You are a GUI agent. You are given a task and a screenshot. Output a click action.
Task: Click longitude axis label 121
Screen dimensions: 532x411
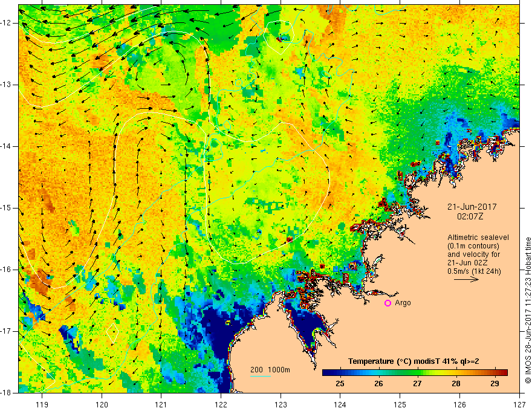pyautogui.click(x=161, y=404)
